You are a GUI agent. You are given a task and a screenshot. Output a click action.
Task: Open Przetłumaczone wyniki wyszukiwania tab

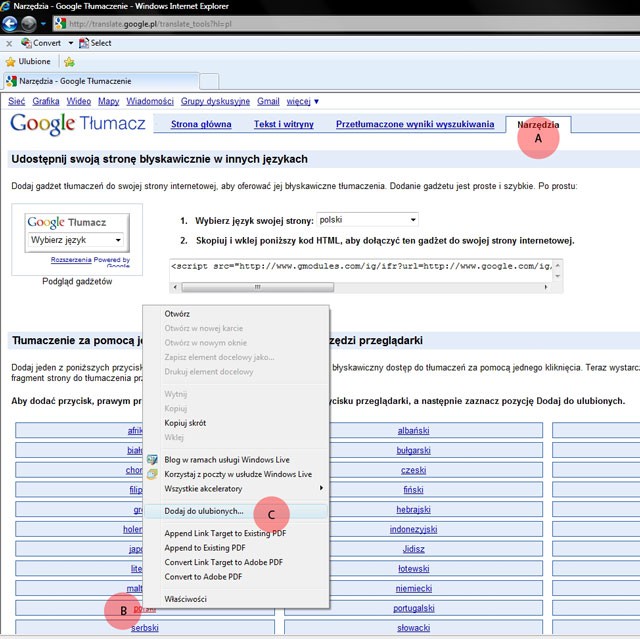pyautogui.click(x=415, y=124)
